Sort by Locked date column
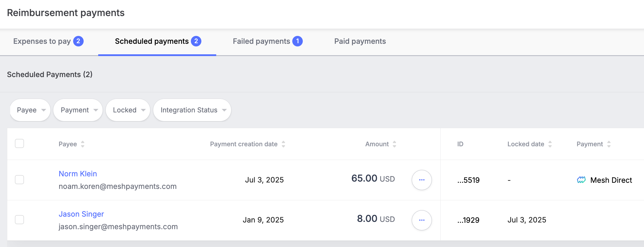 pos(550,144)
